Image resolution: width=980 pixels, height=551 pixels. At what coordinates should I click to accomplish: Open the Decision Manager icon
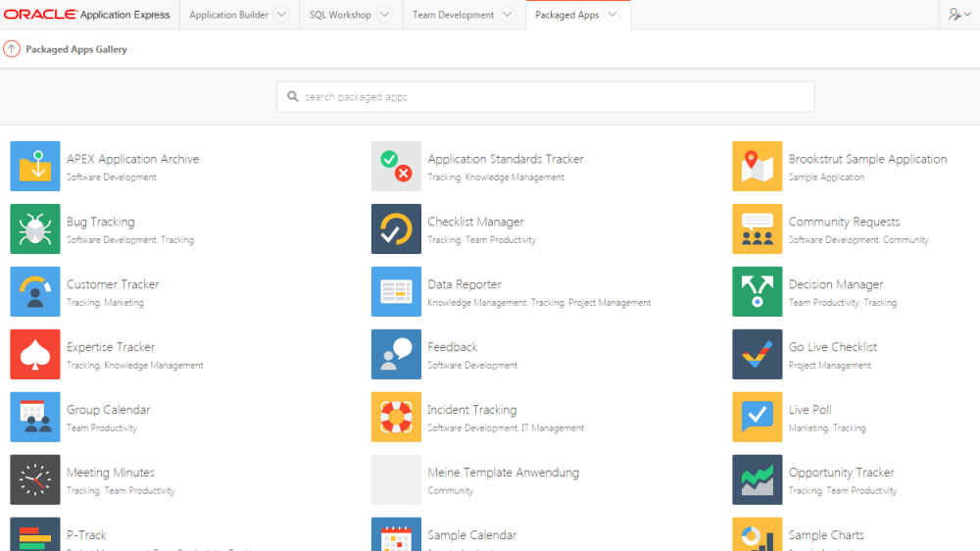point(757,291)
